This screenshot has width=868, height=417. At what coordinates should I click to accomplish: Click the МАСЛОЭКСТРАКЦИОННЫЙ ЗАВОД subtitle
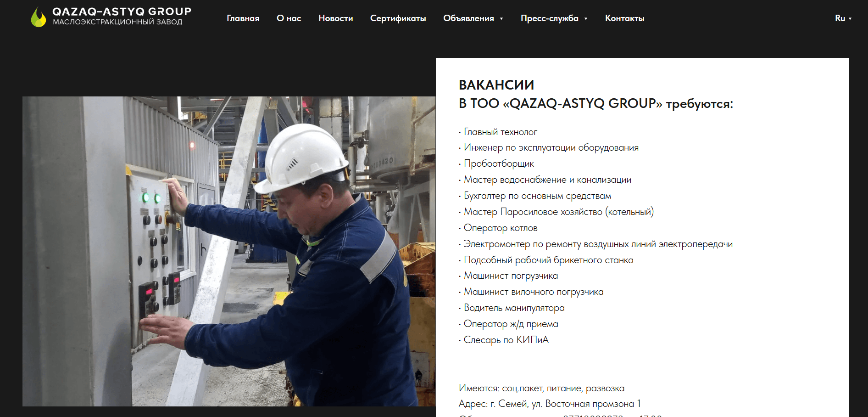point(117,22)
